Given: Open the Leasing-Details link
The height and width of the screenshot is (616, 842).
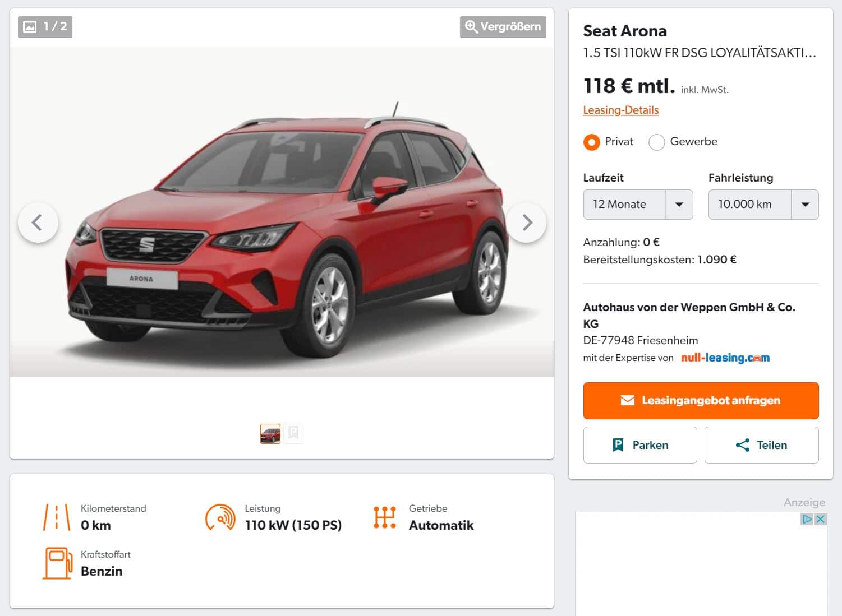Looking at the screenshot, I should (x=621, y=110).
